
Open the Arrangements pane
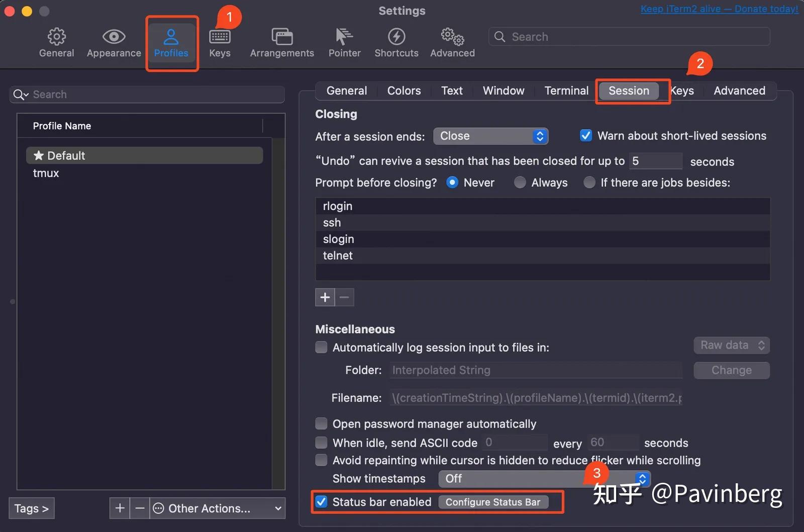pyautogui.click(x=281, y=42)
